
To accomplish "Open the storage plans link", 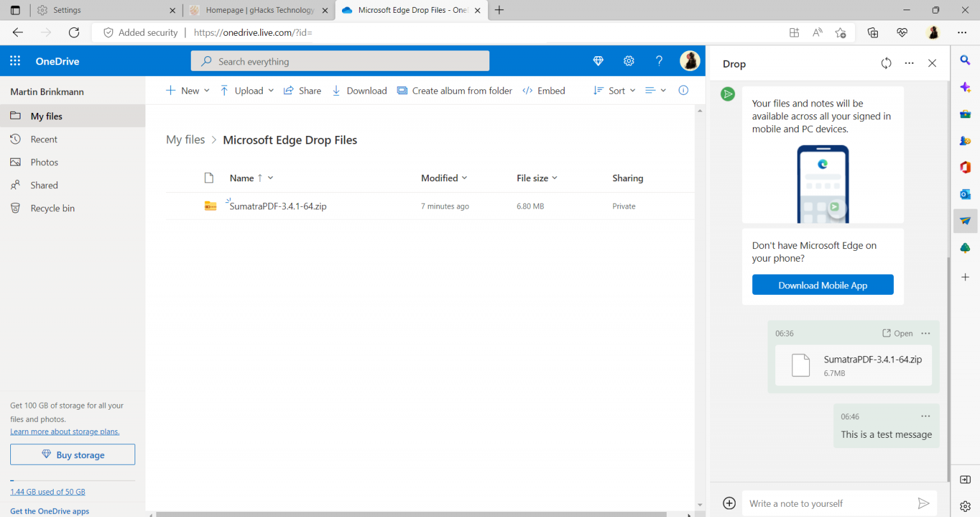I will tap(64, 431).
